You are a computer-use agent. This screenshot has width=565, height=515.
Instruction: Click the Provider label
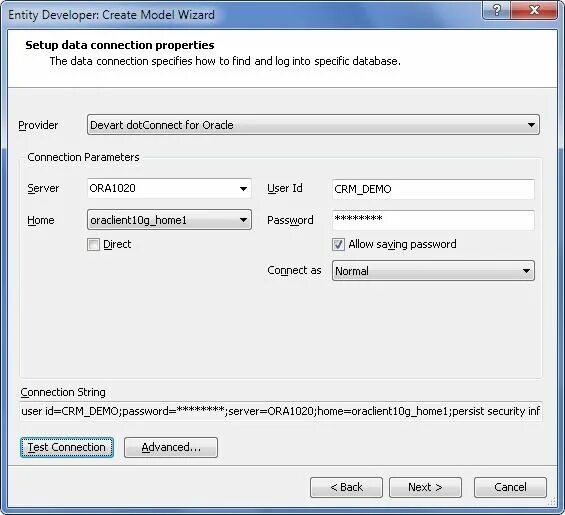point(38,125)
